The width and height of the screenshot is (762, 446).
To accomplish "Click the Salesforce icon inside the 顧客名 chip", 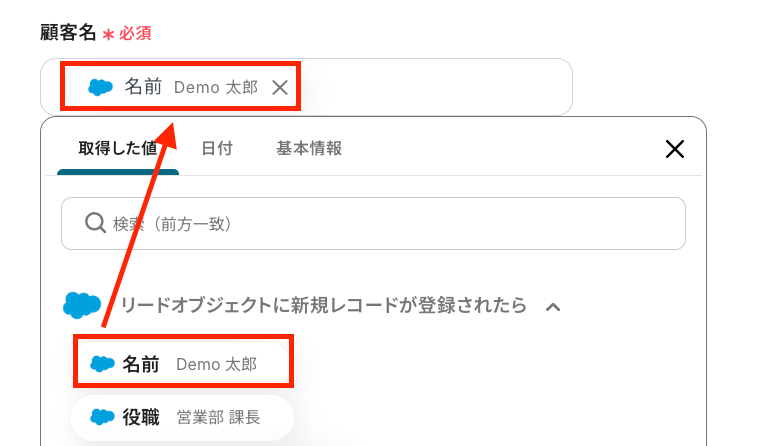I will click(x=100, y=88).
